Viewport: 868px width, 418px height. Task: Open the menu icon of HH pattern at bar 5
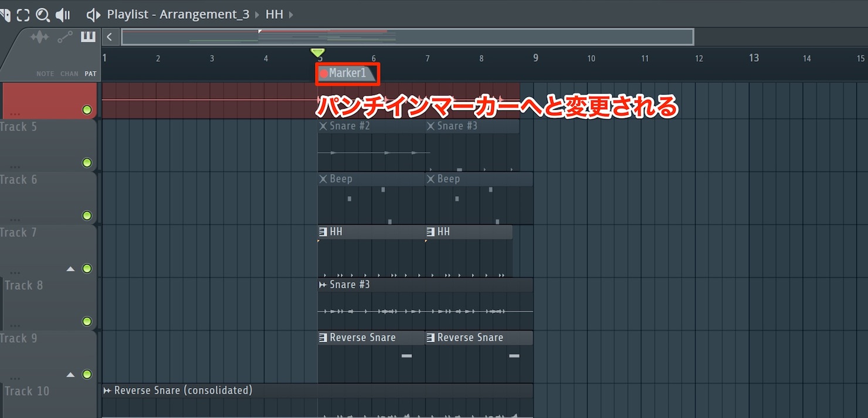(x=323, y=232)
